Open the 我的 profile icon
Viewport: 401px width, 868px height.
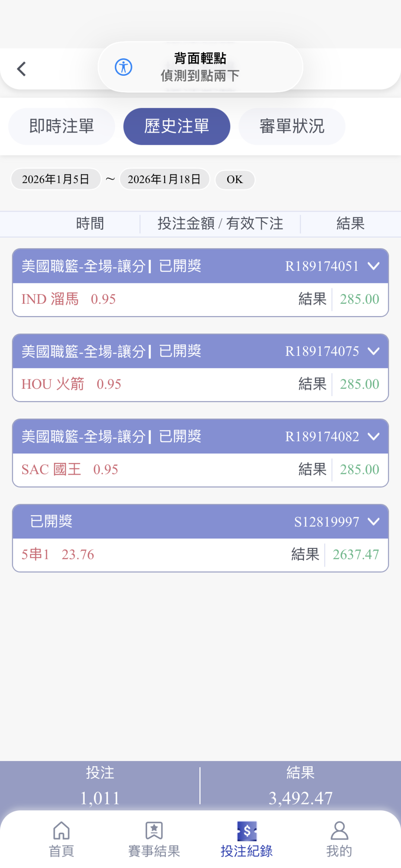[x=339, y=831]
